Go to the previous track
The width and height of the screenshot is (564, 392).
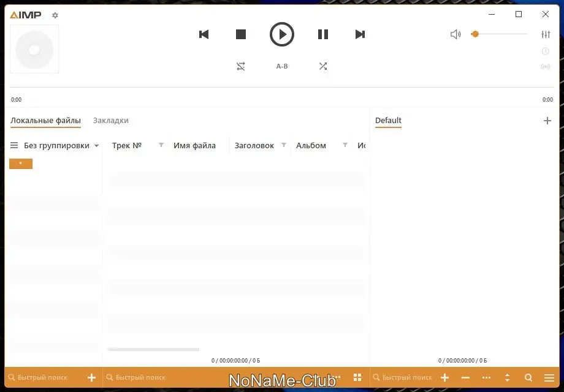204,34
